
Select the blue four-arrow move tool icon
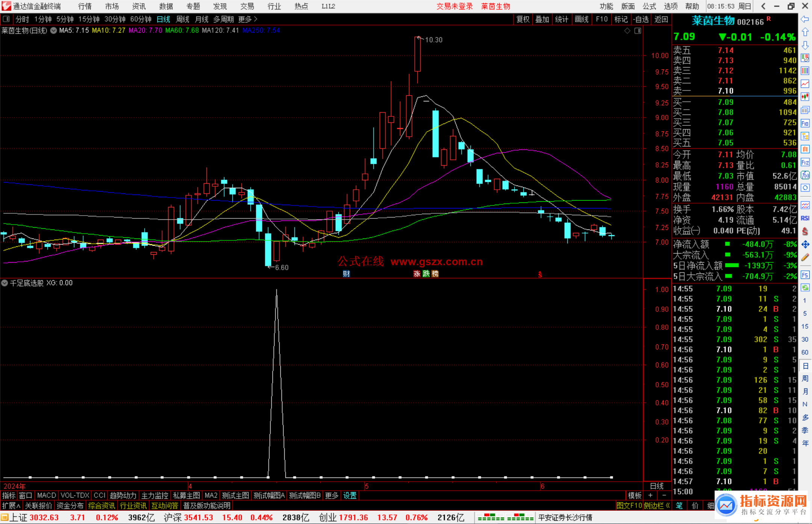click(805, 245)
